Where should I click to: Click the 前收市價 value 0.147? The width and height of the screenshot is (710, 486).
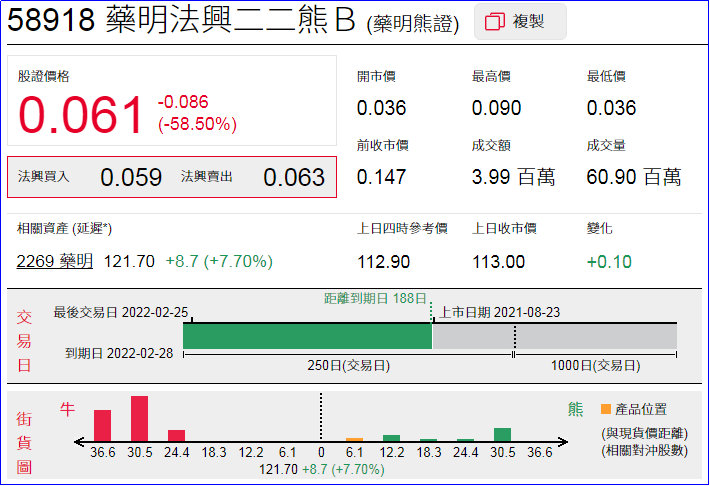pyautogui.click(x=381, y=177)
